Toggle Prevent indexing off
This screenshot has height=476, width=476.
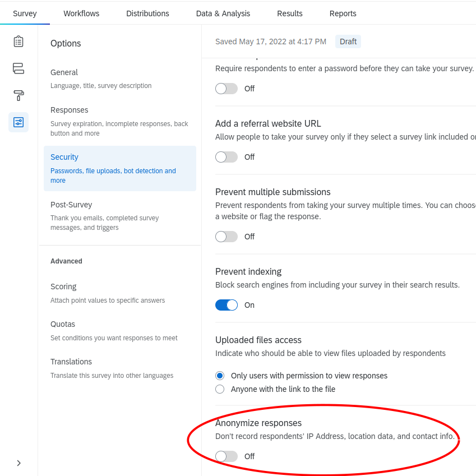[x=226, y=304]
